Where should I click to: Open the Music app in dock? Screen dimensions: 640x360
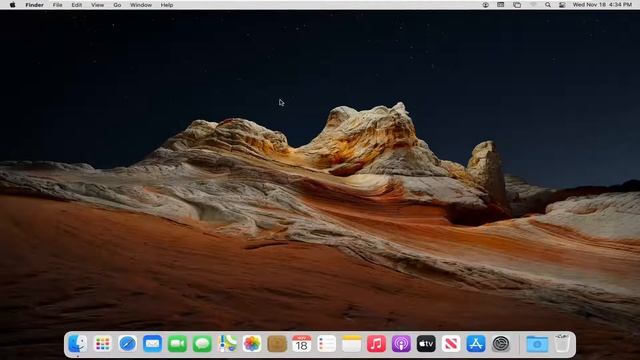(376, 344)
